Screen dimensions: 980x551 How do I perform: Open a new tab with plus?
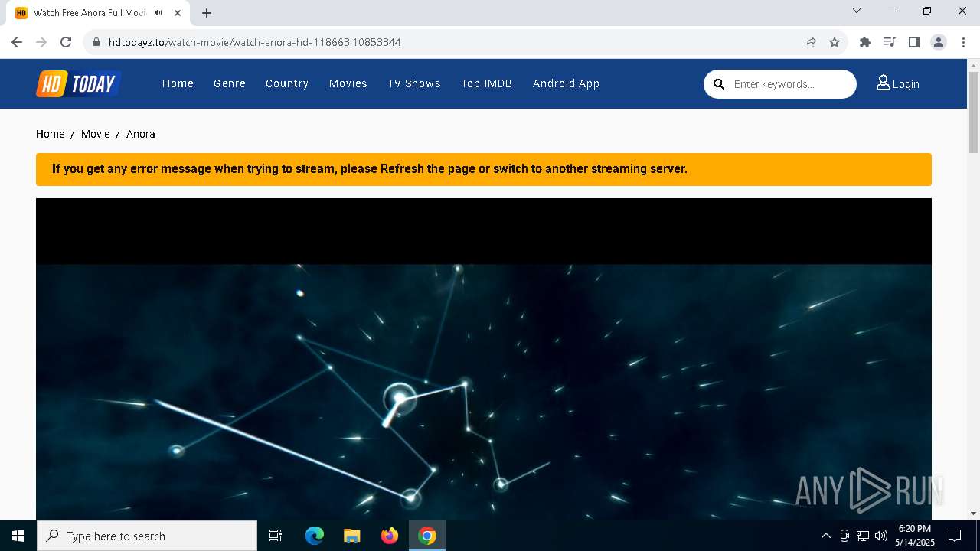point(207,13)
